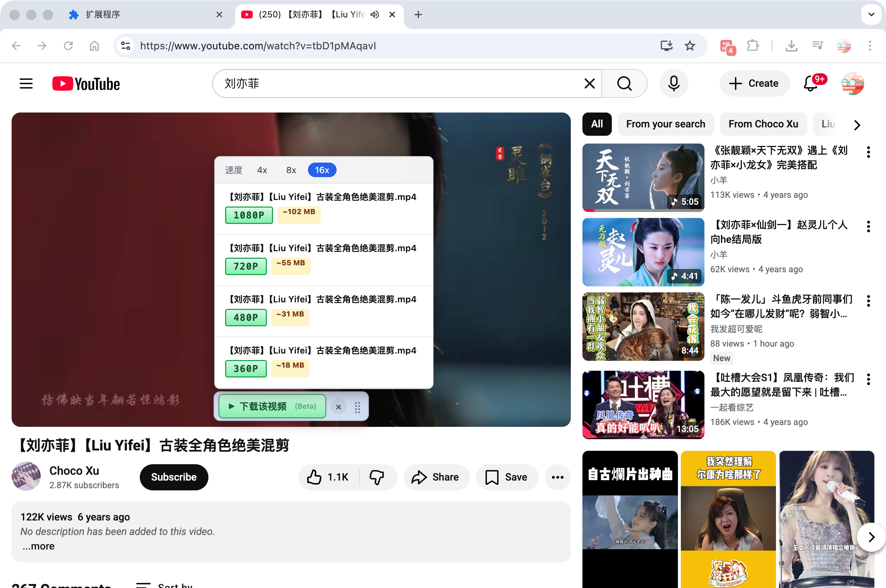Open the Extensions puzzle icon
This screenshot has height=588, width=886.
tap(753, 46)
